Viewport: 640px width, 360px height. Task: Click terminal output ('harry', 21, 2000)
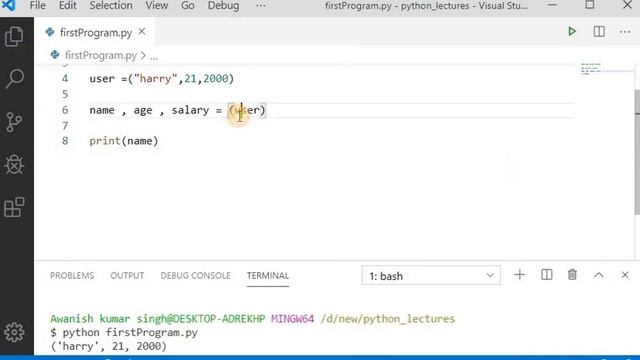pos(109,346)
